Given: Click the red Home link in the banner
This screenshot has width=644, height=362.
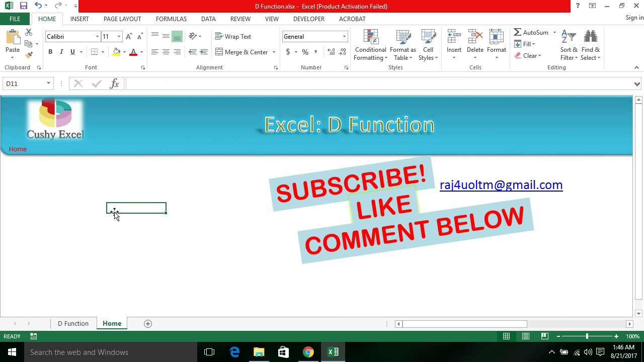Looking at the screenshot, I should click(18, 149).
